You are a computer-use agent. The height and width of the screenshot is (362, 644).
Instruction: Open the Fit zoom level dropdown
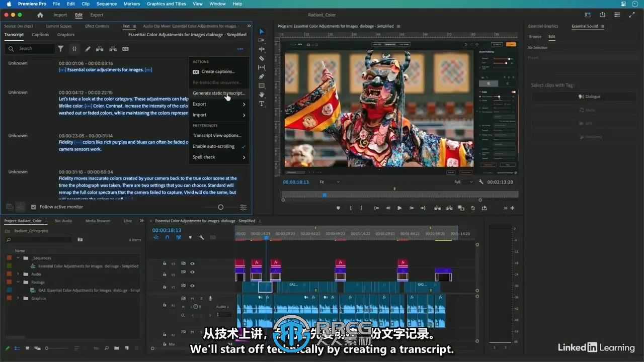pos(330,182)
